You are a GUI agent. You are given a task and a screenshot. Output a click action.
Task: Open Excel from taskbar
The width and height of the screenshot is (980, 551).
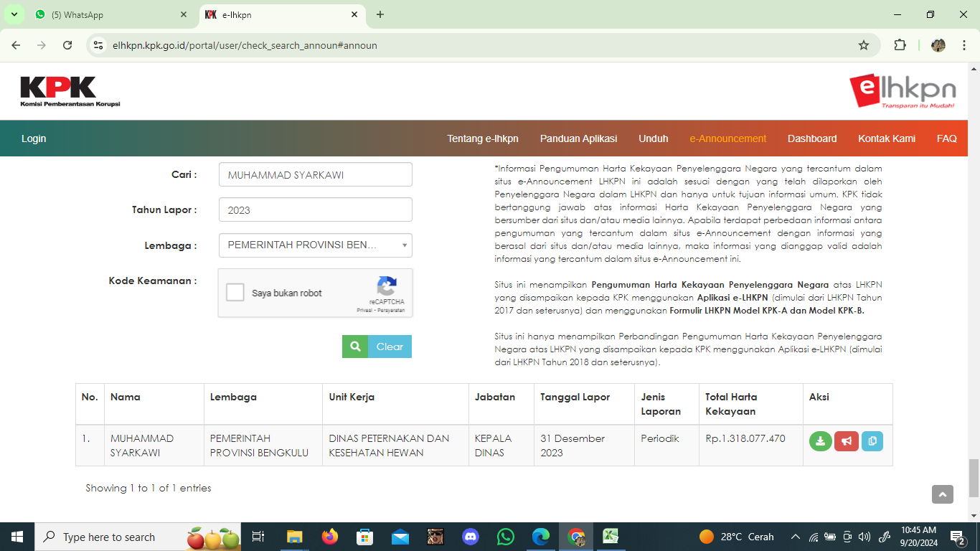pos(611,537)
